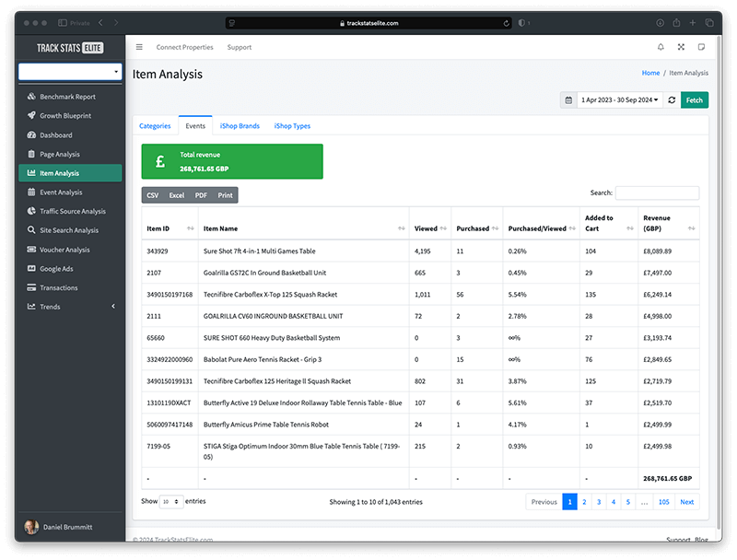Viewport: 737px width, 560px height.
Task: Open Support in top nav
Action: point(240,47)
